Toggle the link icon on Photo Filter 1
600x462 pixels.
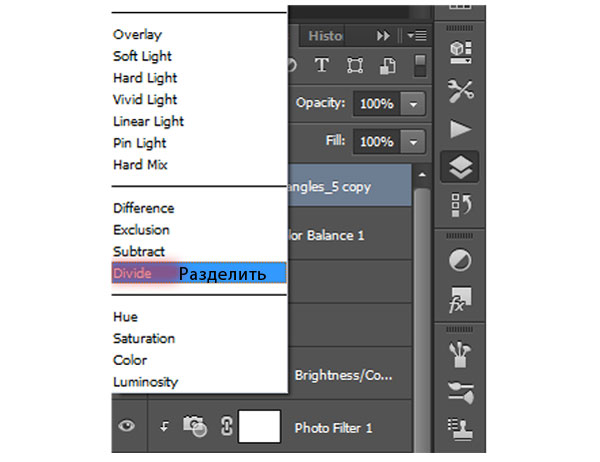click(225, 427)
